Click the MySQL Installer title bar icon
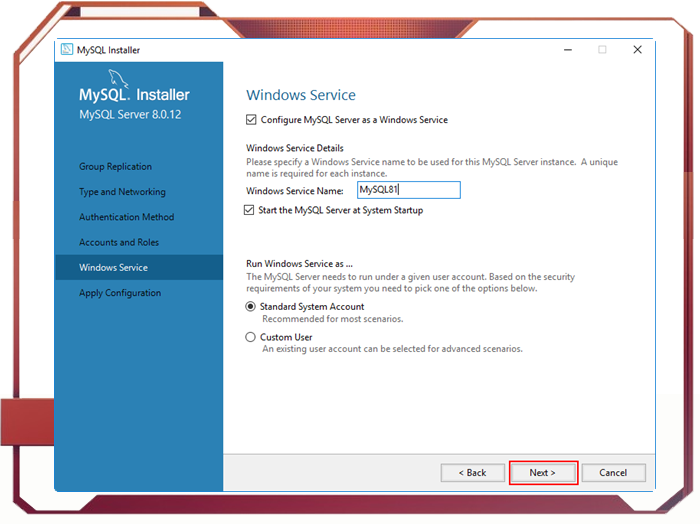The image size is (700, 524). click(x=67, y=49)
